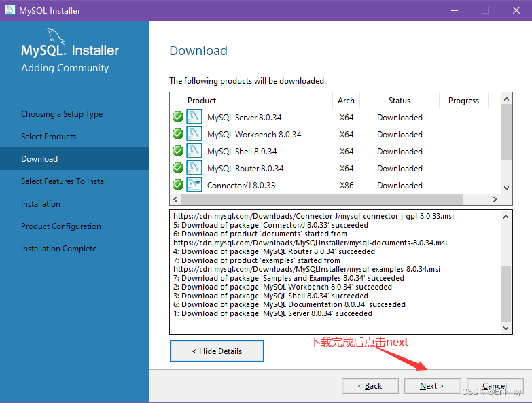Click the Status column header
Image resolution: width=532 pixels, height=403 pixels.
(400, 101)
